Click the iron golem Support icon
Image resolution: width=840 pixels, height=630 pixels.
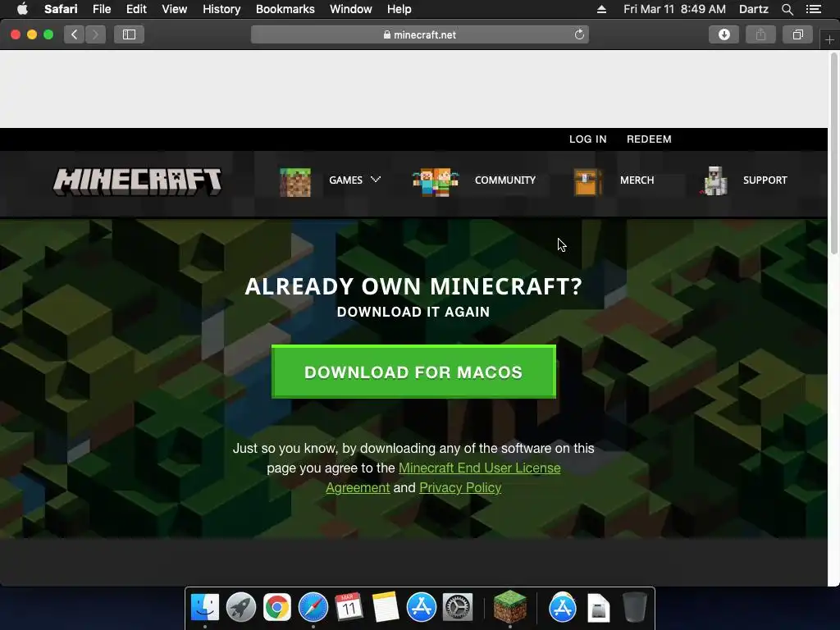click(x=714, y=181)
